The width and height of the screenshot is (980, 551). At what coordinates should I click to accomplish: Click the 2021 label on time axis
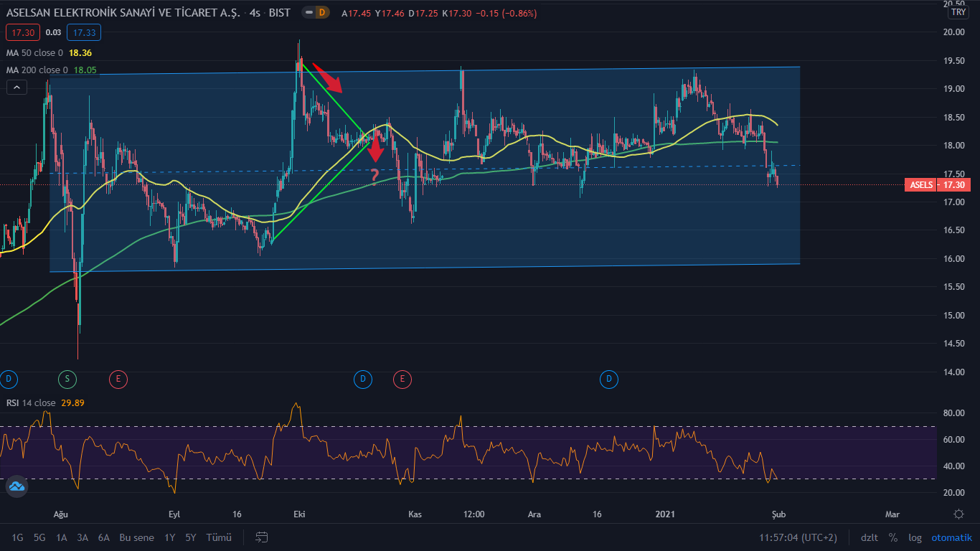pos(665,514)
